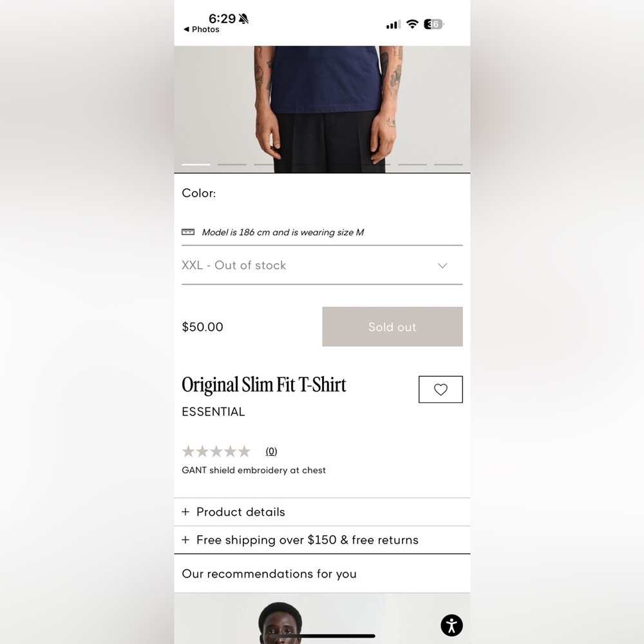Image resolution: width=644 pixels, height=644 pixels.
Task: Expand the Product details section
Action: point(322,512)
